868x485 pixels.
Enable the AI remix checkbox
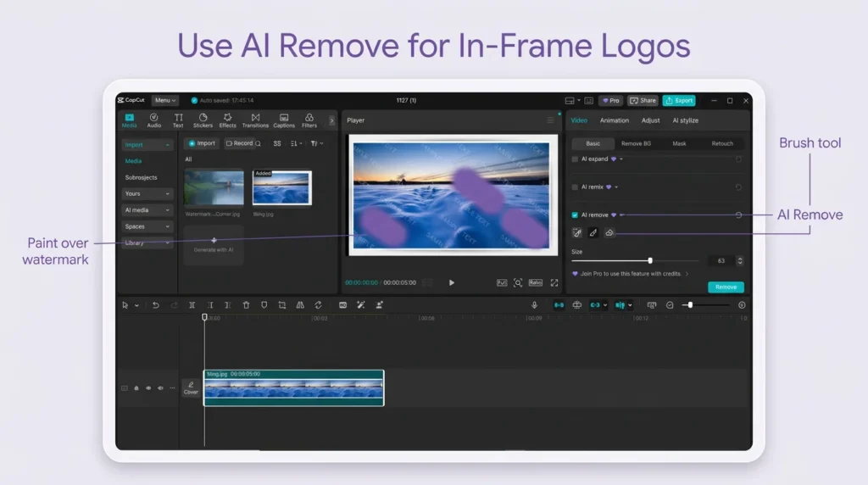pos(575,187)
